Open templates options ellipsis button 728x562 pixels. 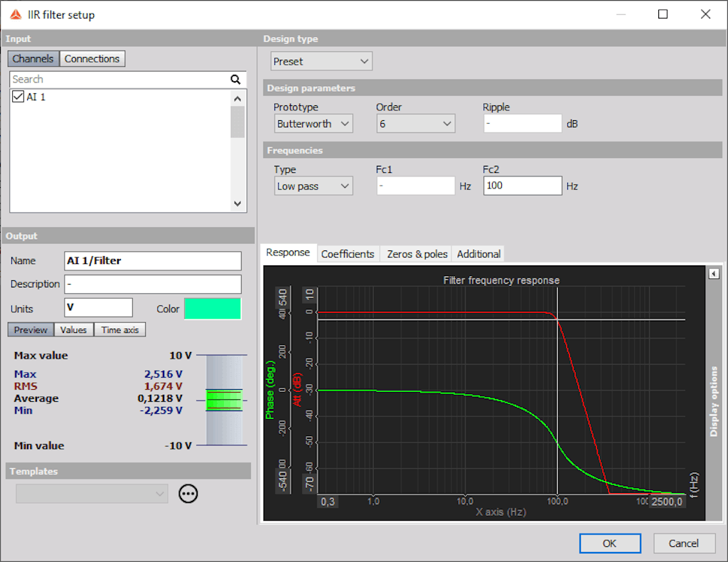tap(188, 493)
